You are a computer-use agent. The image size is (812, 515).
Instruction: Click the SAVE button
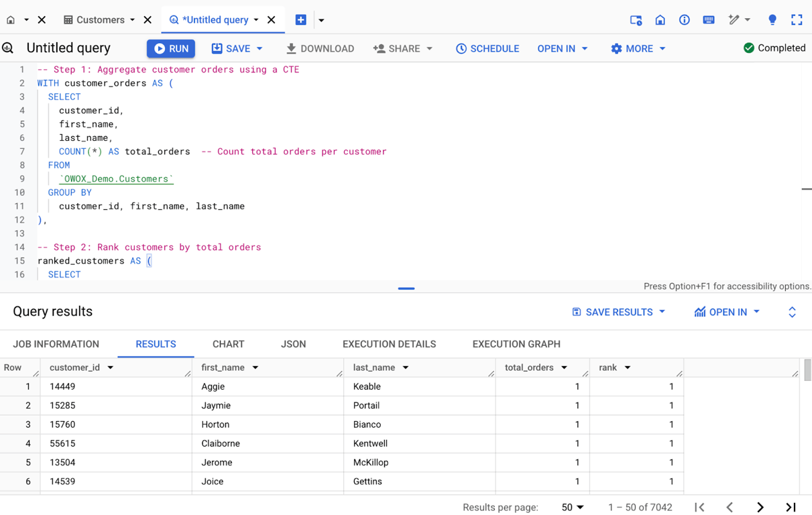coord(231,48)
